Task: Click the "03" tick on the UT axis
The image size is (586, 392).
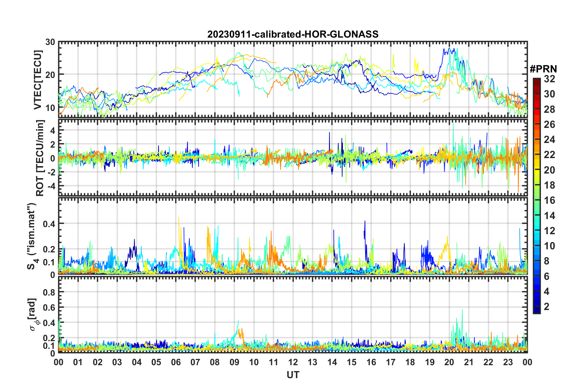Action: (117, 362)
